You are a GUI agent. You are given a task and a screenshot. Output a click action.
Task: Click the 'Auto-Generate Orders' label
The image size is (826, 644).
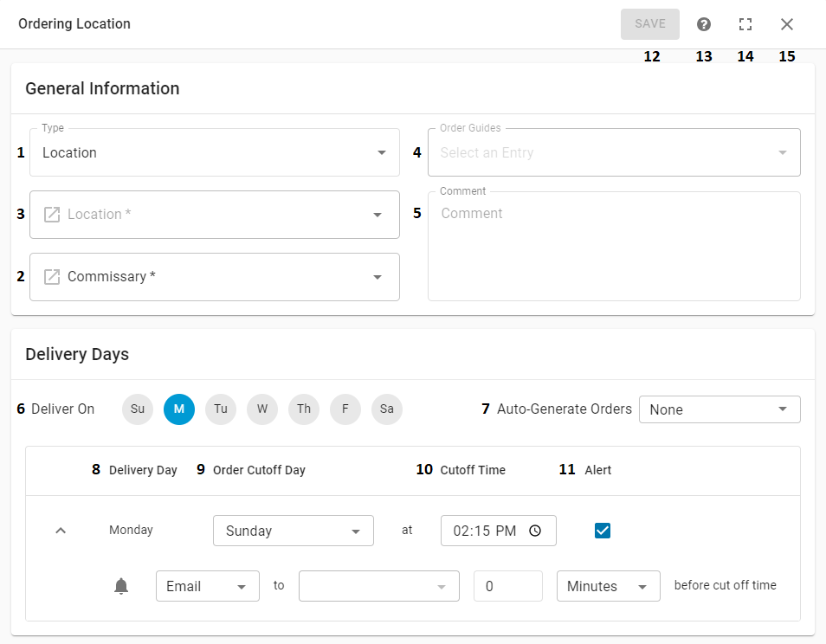point(565,409)
